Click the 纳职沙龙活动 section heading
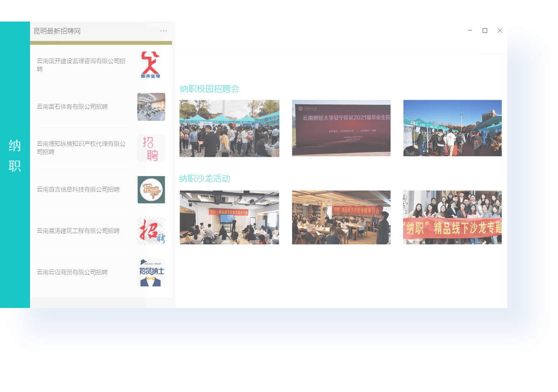This screenshot has width=558, height=392. [x=205, y=179]
